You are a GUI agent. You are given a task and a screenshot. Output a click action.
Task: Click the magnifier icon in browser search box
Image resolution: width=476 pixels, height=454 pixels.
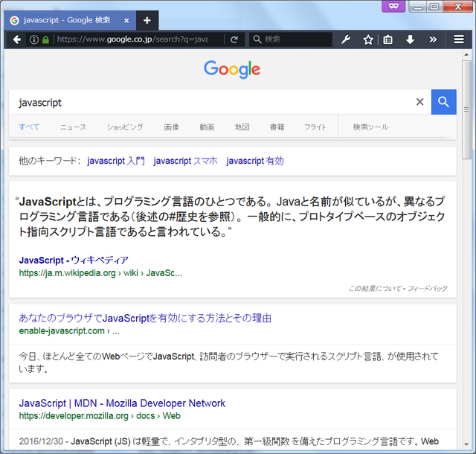tap(257, 39)
